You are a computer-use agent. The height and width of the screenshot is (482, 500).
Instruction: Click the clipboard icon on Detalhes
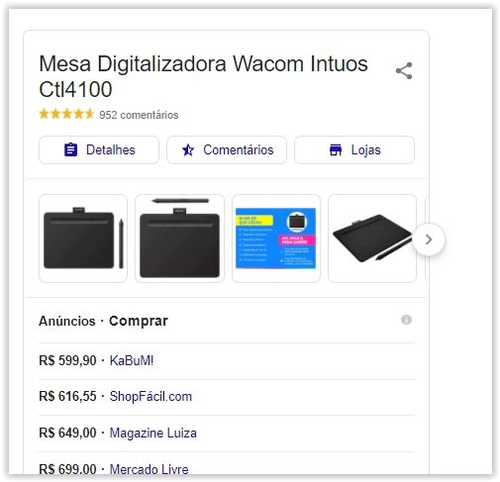(71, 150)
